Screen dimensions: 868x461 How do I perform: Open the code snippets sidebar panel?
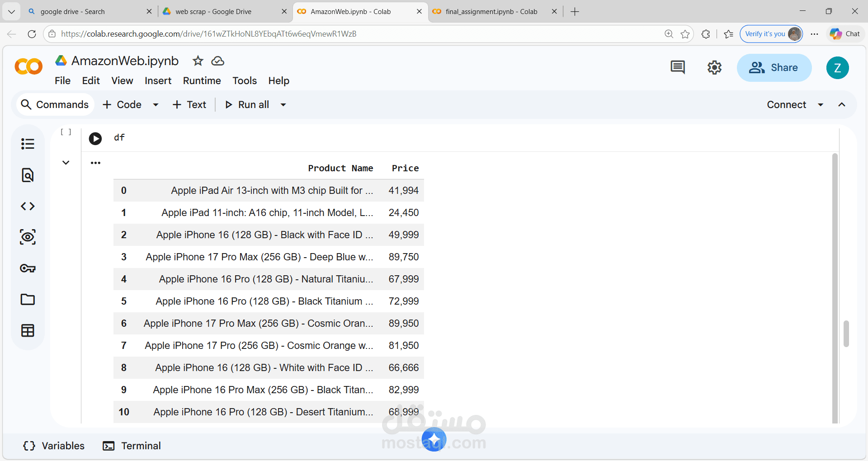click(28, 206)
